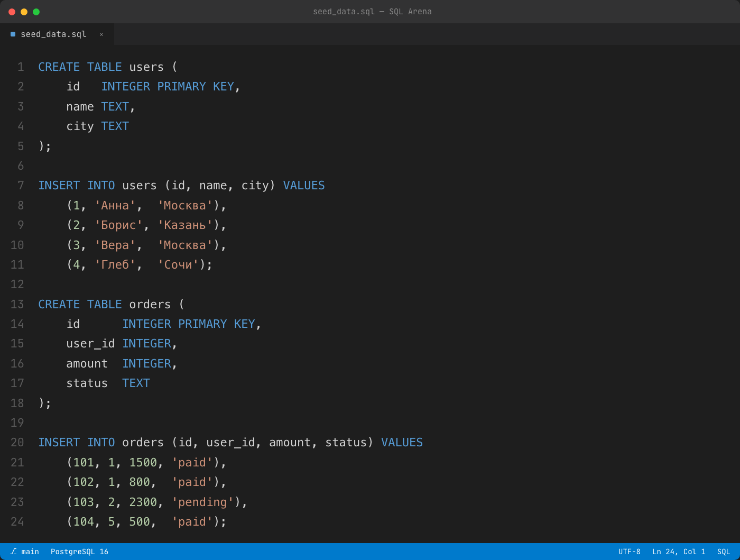Change the PostgreSQL 16 dialect setting

79,552
